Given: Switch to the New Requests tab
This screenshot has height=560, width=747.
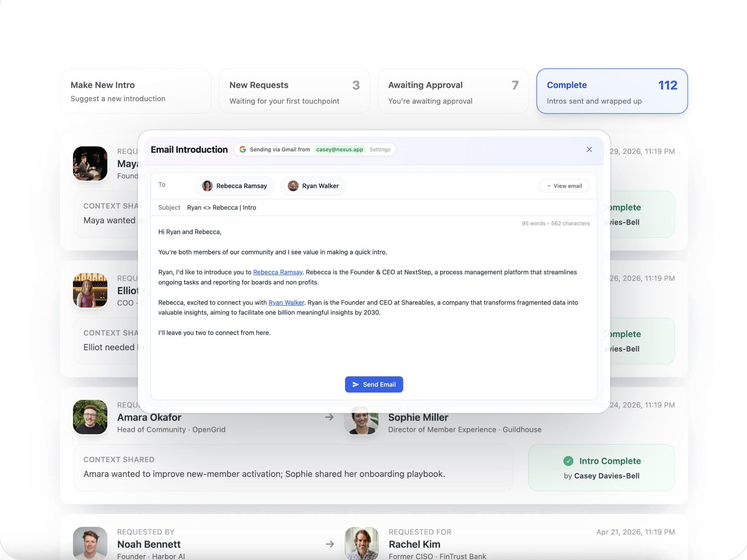Looking at the screenshot, I should [295, 91].
